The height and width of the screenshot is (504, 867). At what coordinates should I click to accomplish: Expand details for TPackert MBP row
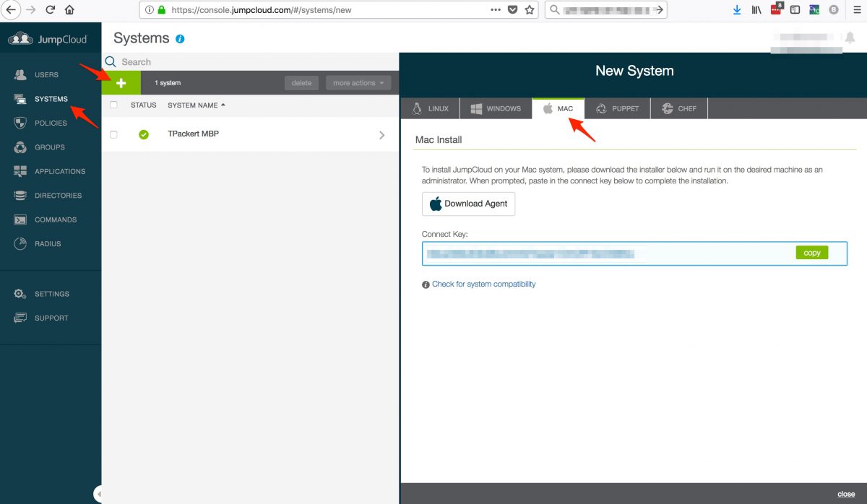point(384,134)
